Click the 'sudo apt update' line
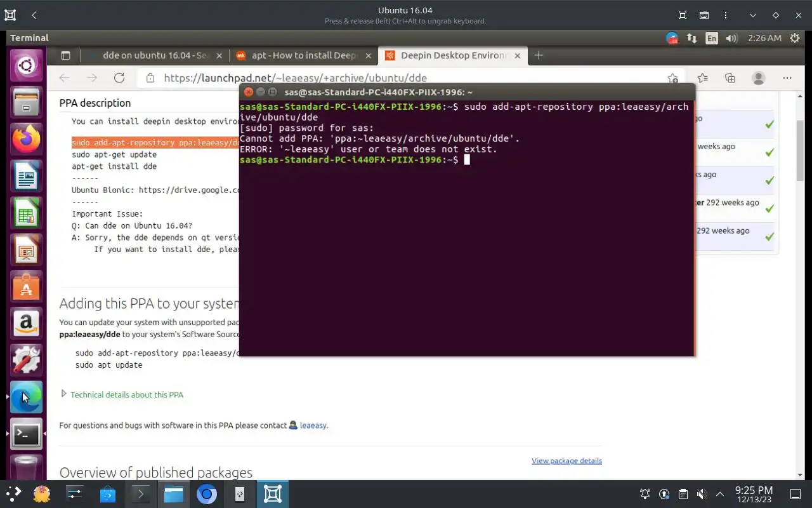Viewport: 812px width, 508px height. [108, 365]
